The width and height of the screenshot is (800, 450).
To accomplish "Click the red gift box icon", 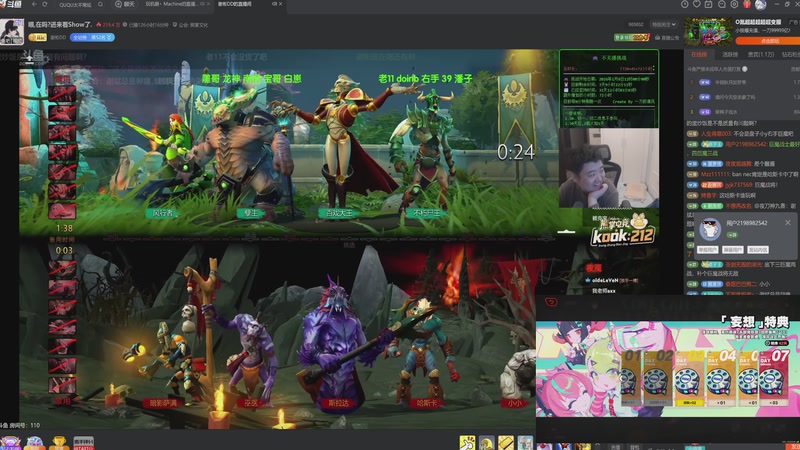I will 747,4.
